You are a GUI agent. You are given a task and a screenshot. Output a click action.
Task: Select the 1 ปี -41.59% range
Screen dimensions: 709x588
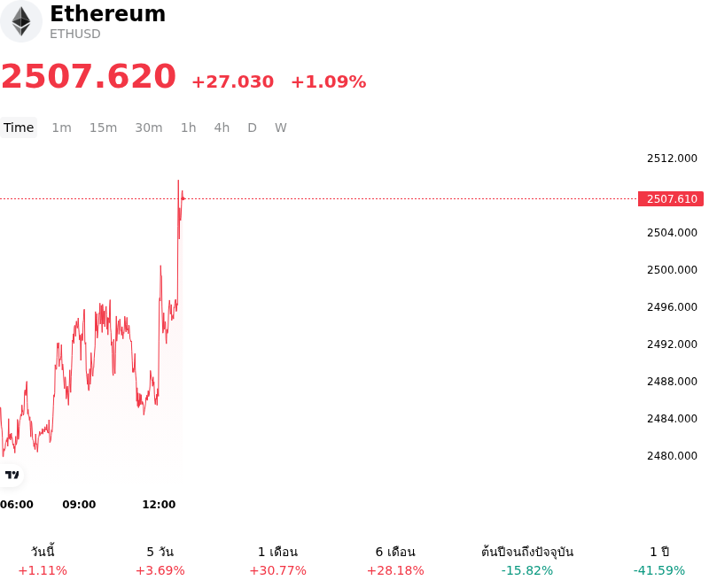[659, 561]
